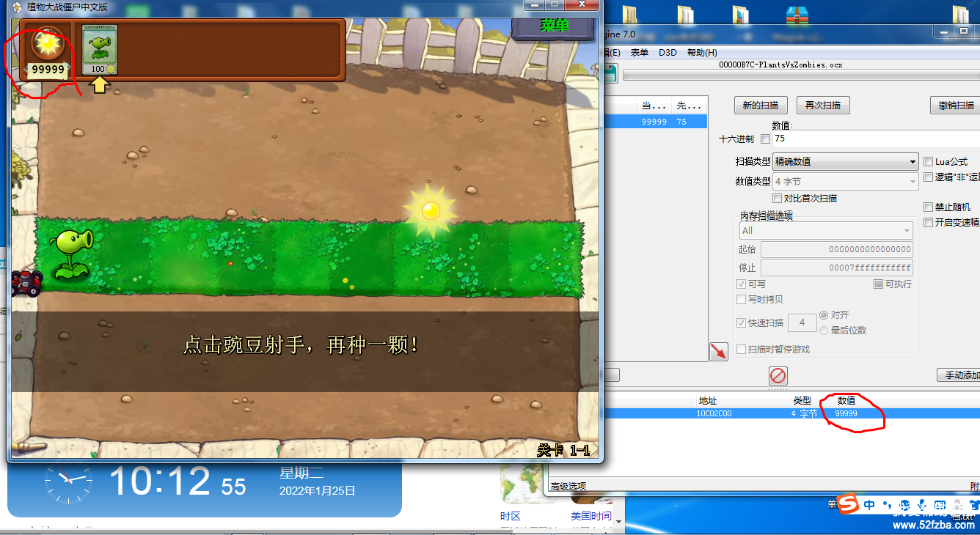Toggle the 禁止随机 checkbox

point(929,207)
